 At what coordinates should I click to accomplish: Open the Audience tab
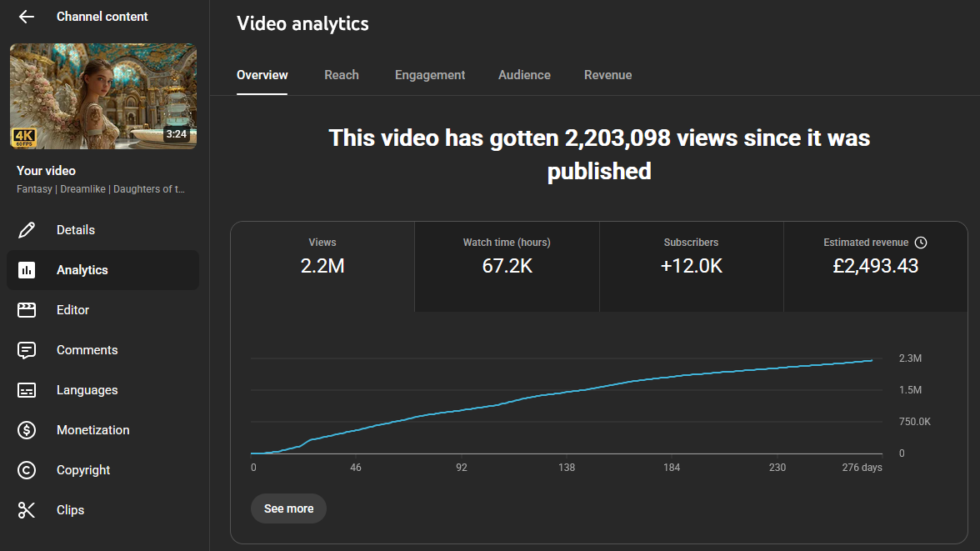(524, 75)
